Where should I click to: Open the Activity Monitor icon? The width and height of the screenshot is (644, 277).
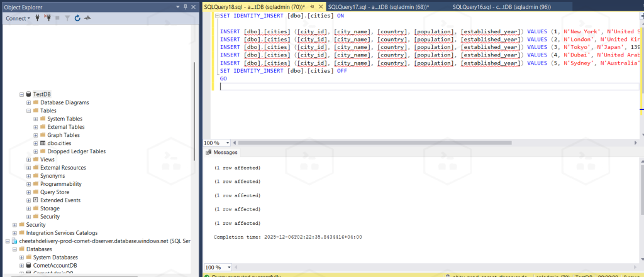[x=87, y=18]
